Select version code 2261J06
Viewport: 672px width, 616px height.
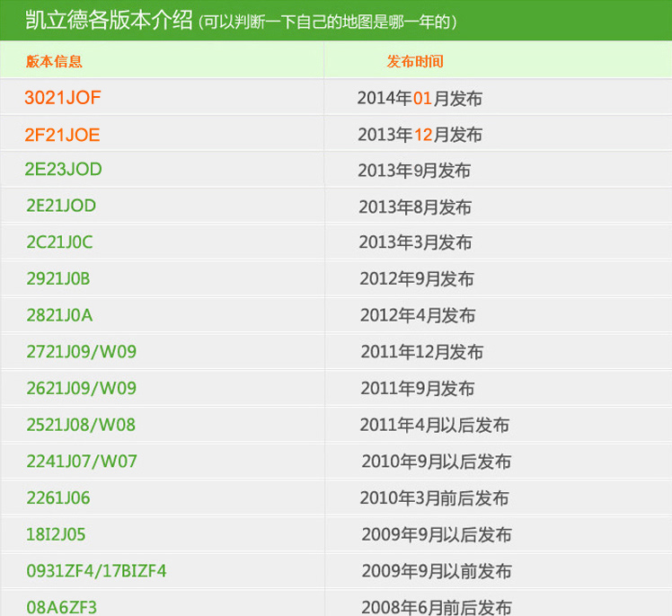58,497
